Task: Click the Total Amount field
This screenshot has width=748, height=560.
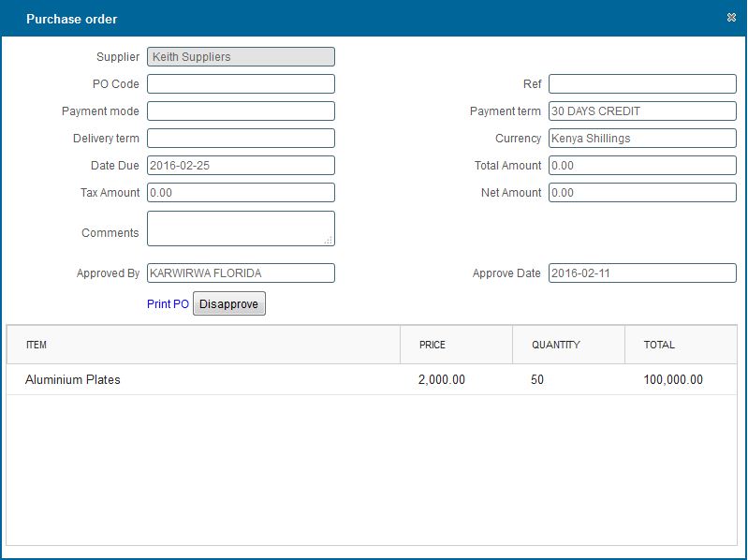Action: pyautogui.click(x=642, y=166)
